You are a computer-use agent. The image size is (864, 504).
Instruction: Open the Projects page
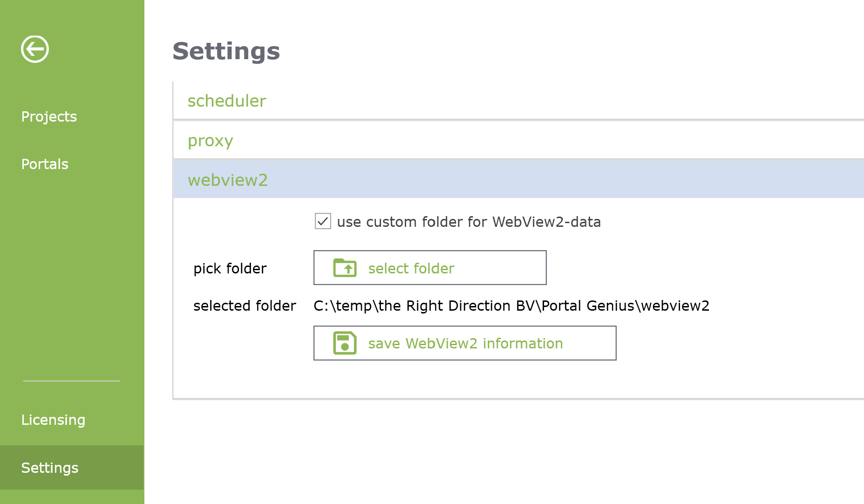tap(49, 116)
